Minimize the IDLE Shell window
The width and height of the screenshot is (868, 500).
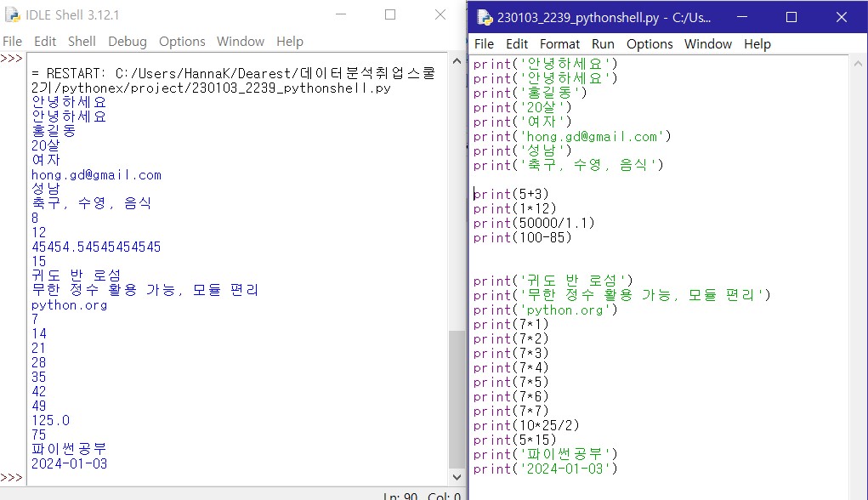341,14
